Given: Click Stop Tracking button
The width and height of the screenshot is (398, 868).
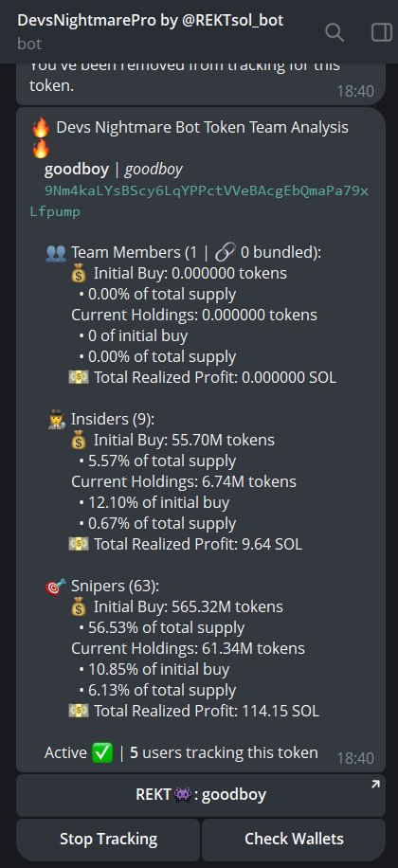Looking at the screenshot, I should (108, 840).
